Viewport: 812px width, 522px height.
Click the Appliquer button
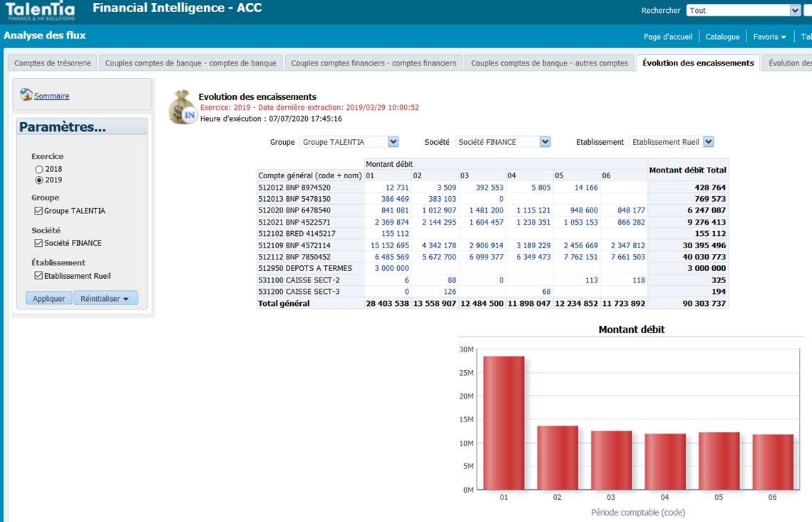point(48,298)
